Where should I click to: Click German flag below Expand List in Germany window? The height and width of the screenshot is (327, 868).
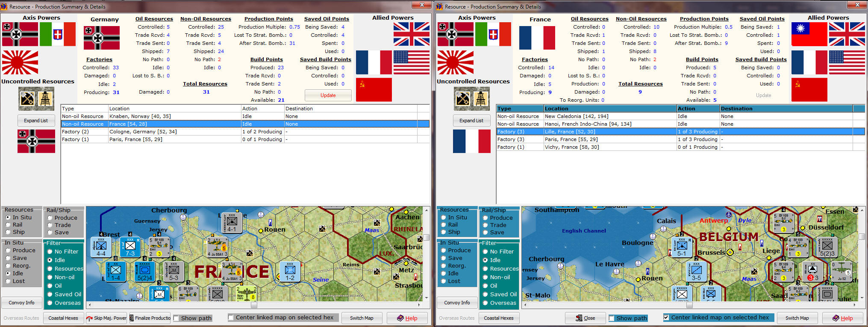click(36, 141)
